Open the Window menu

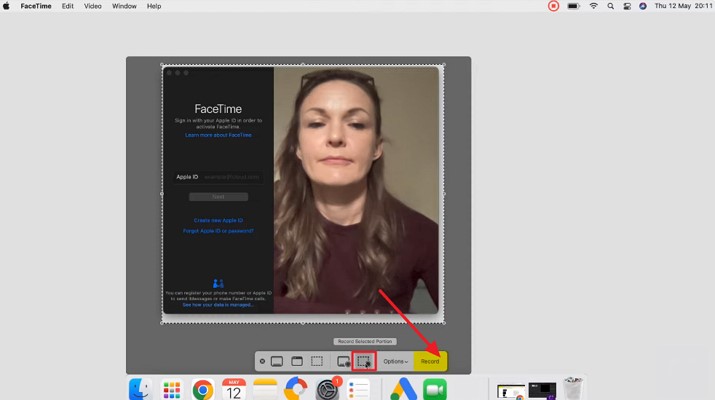[x=124, y=6]
